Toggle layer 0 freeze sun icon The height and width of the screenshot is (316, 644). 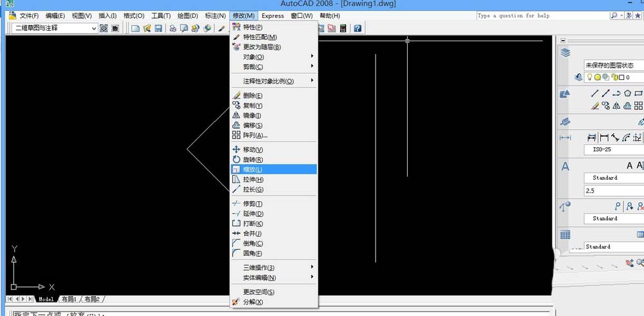598,77
